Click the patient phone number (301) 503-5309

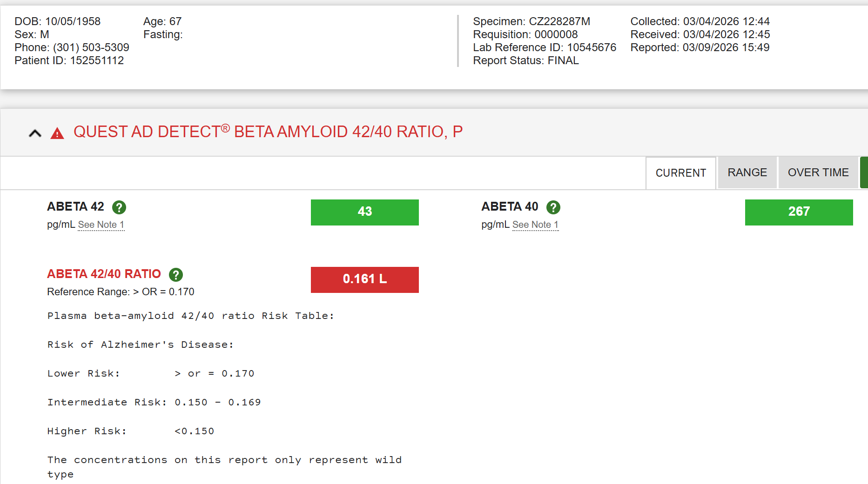tap(91, 47)
